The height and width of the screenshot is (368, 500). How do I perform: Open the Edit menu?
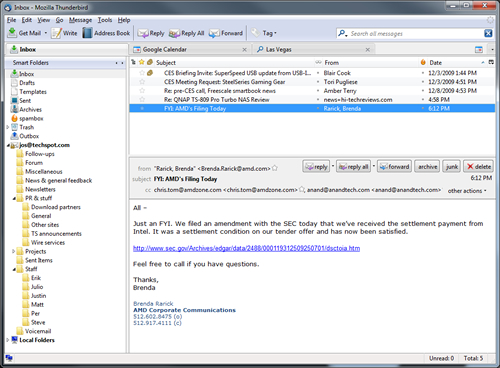click(x=27, y=20)
